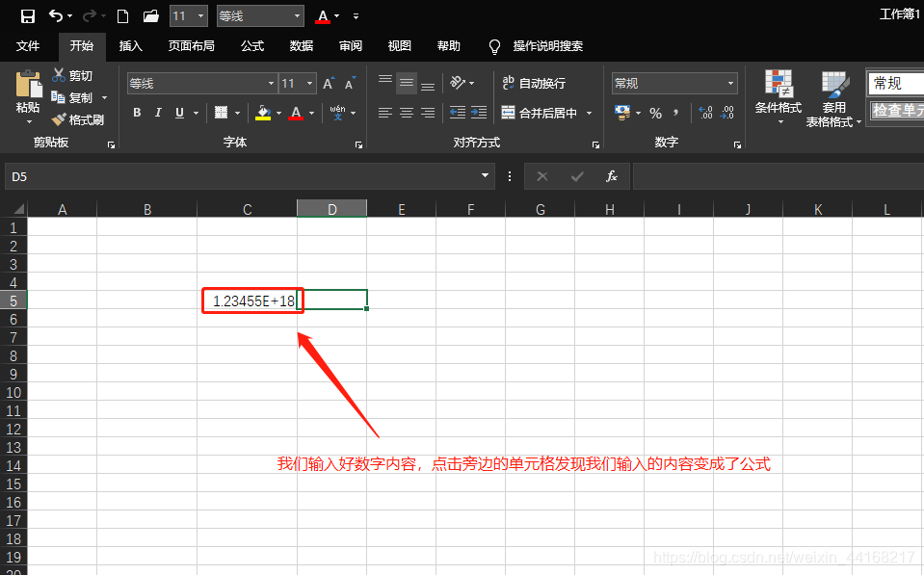Switch to the 审阅 Review tab
This screenshot has height=575, width=924.
tap(351, 46)
